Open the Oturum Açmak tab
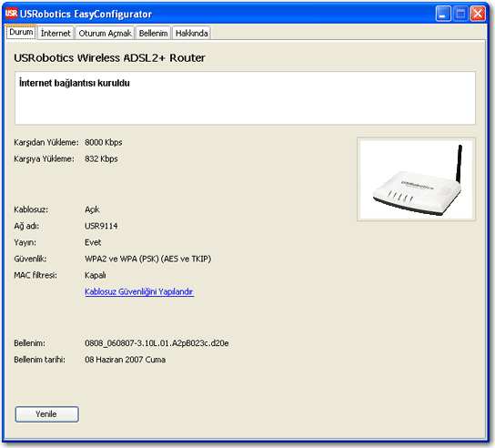The image size is (495, 448). coord(105,33)
